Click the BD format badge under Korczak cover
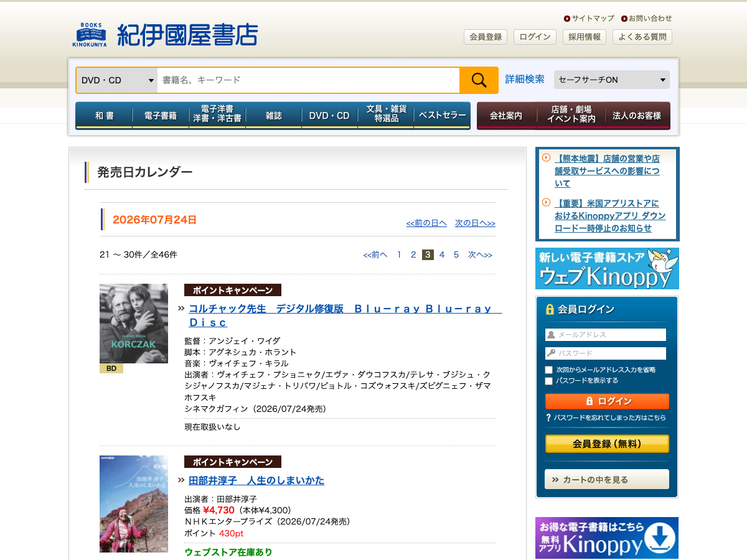Screen dimensions: 747x560 click(x=111, y=368)
